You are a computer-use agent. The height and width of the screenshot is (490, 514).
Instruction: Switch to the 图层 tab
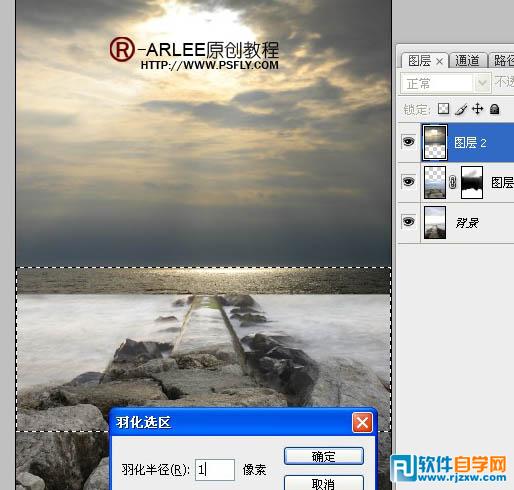coord(419,61)
